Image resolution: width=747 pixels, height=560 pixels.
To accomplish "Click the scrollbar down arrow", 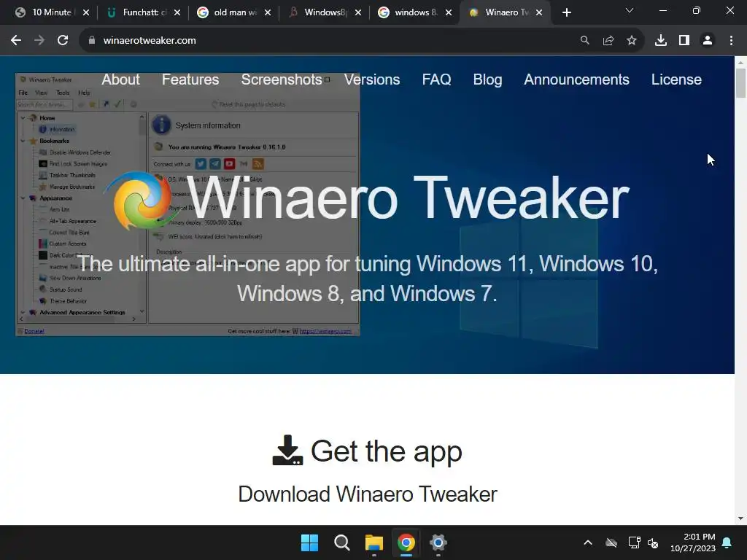I will (740, 518).
